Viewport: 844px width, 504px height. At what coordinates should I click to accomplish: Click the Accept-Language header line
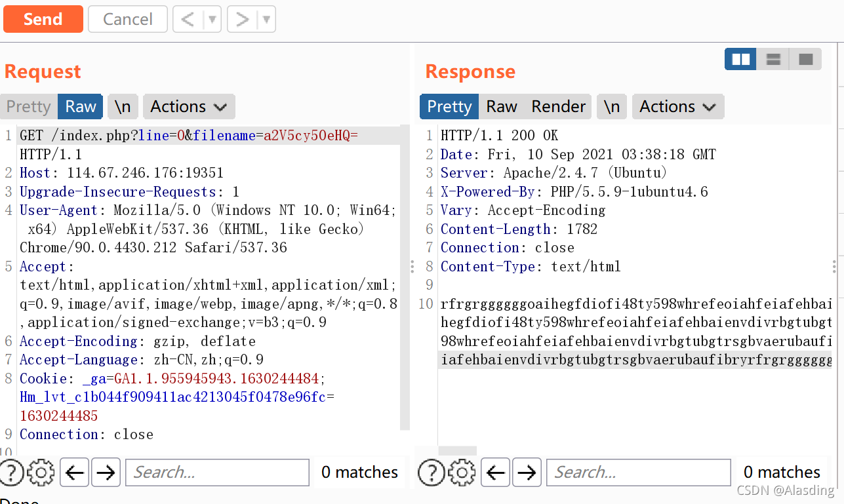coord(142,360)
